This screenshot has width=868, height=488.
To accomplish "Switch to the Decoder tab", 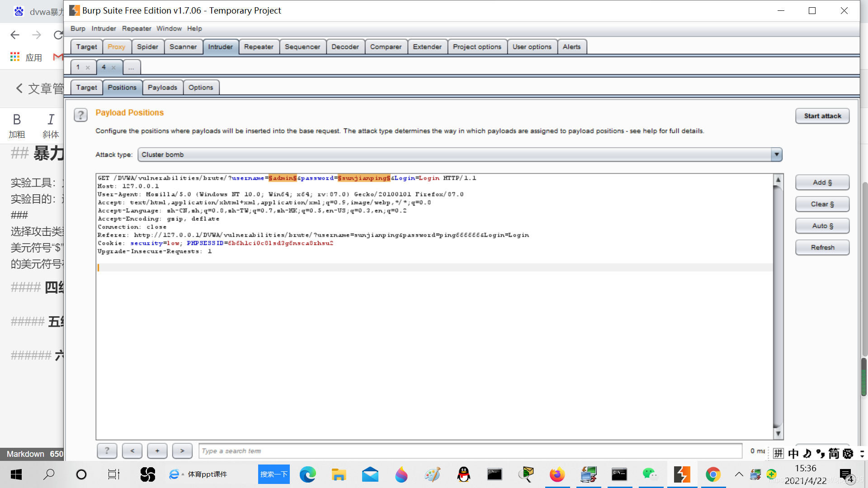I will point(345,47).
